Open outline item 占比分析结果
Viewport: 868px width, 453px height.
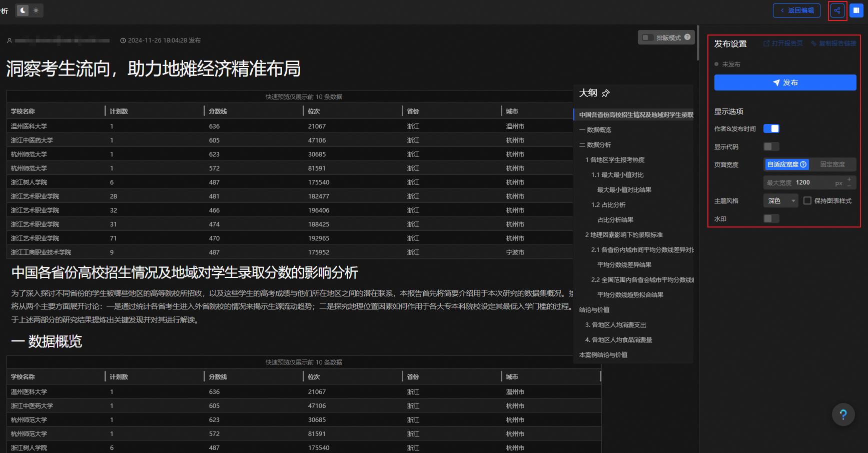pyautogui.click(x=615, y=220)
